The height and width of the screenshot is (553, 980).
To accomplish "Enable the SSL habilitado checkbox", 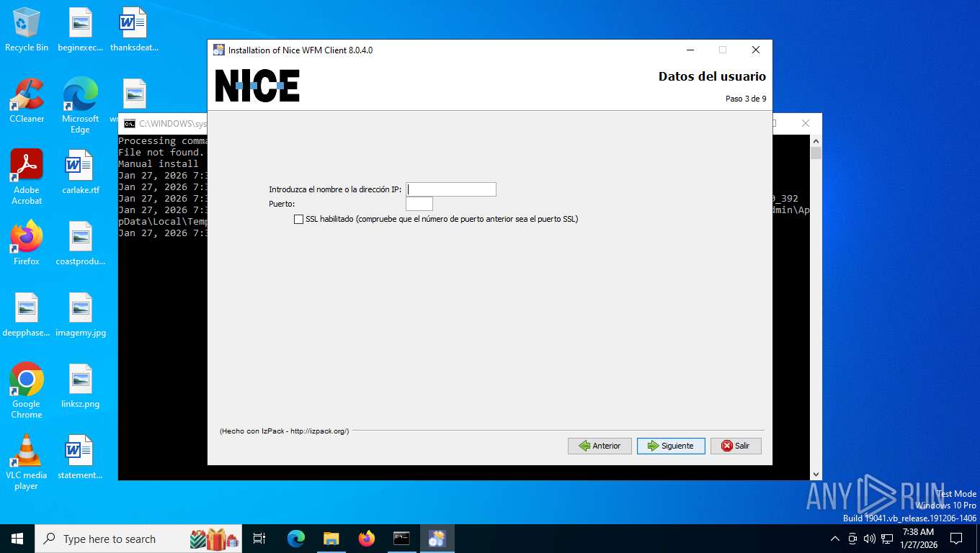I will (298, 219).
